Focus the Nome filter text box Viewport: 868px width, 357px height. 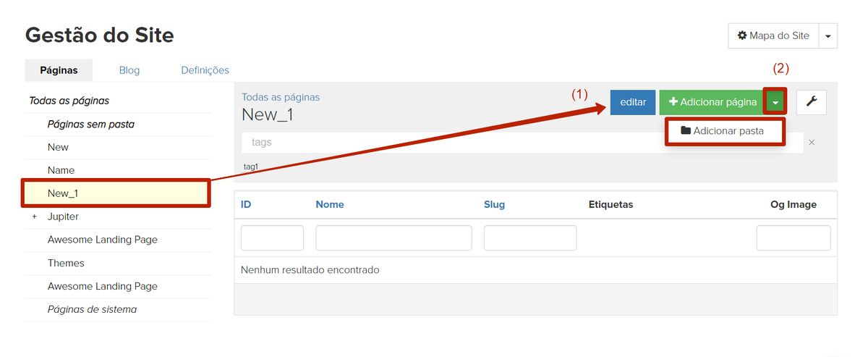tap(393, 238)
